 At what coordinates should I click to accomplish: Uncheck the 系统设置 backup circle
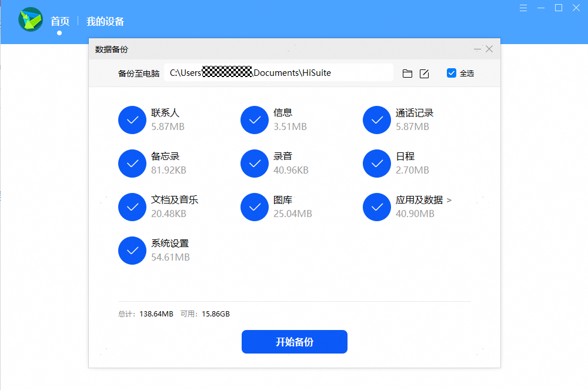pos(132,250)
